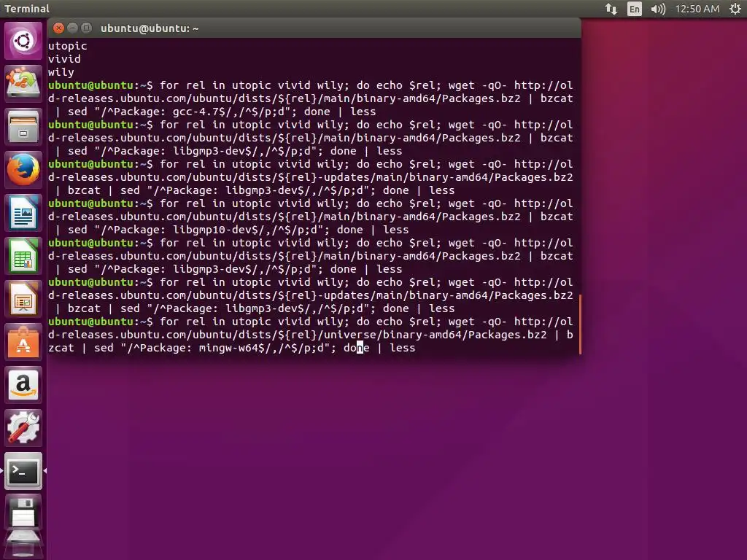Click 'mingw-w64$' in the last command
Viewport: 747px width, 560px height.
(x=231, y=348)
